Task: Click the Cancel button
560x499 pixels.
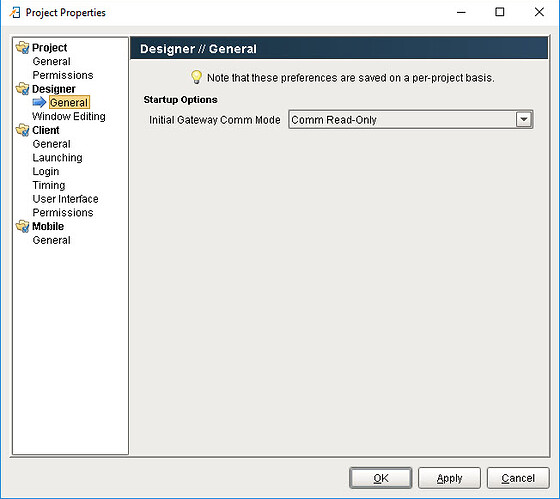Action: click(x=518, y=478)
